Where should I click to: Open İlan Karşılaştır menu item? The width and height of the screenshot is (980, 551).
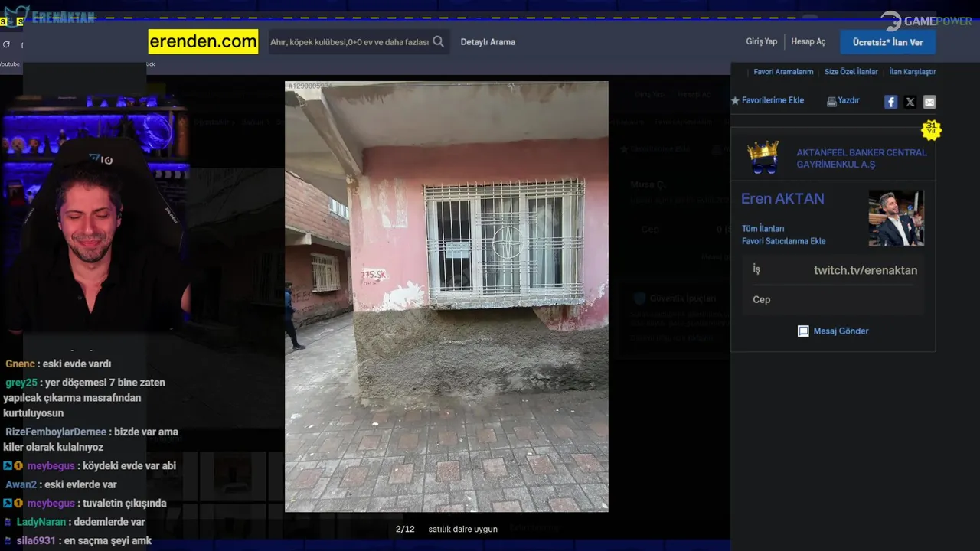tap(913, 72)
